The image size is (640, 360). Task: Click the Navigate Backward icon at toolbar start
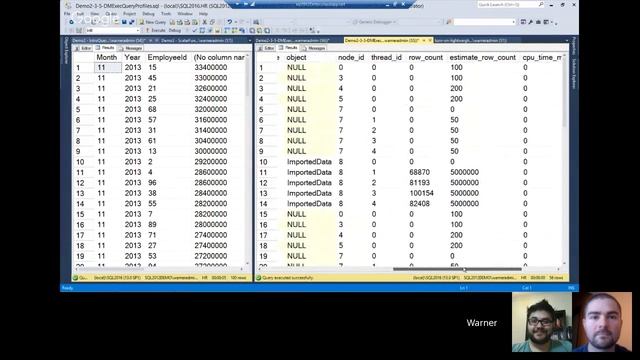coord(71,22)
